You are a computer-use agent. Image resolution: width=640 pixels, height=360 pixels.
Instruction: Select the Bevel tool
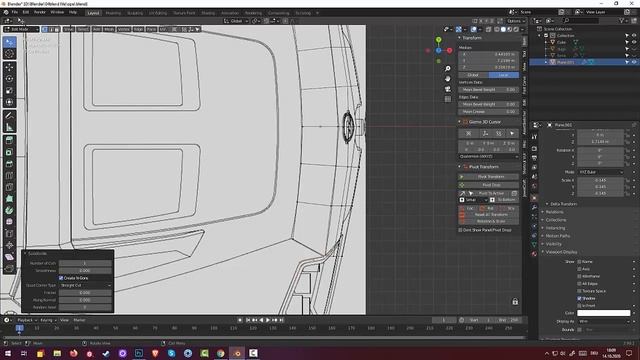(9, 164)
